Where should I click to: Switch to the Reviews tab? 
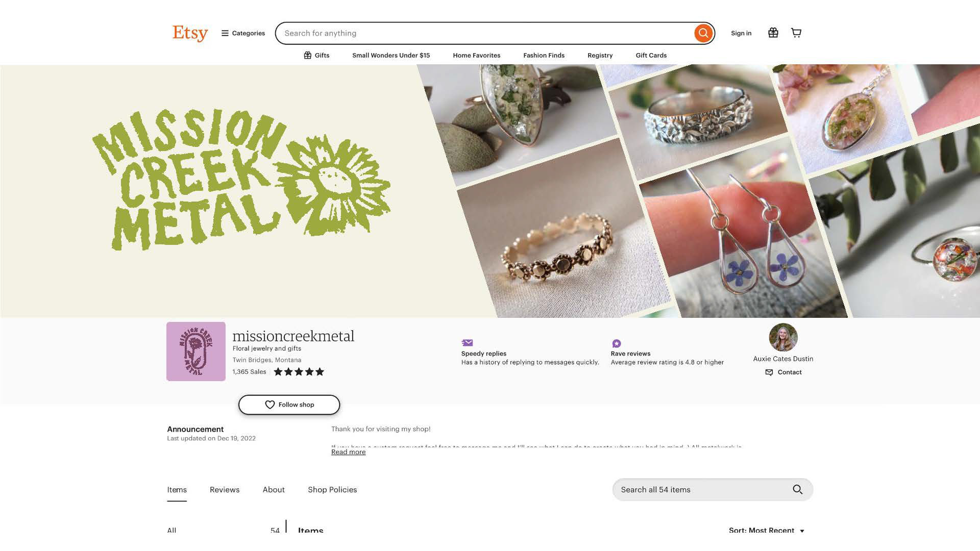225,490
